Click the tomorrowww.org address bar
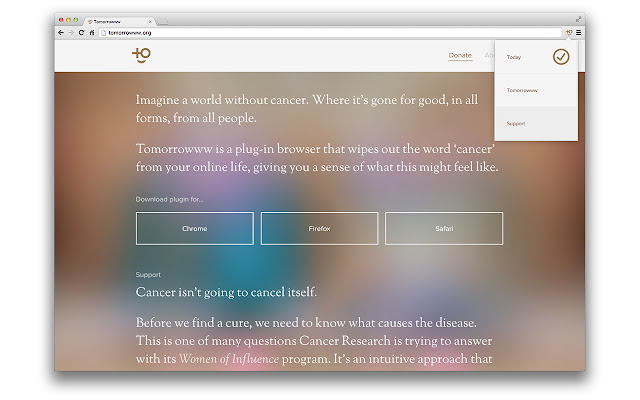640x400 pixels. pyautogui.click(x=331, y=33)
